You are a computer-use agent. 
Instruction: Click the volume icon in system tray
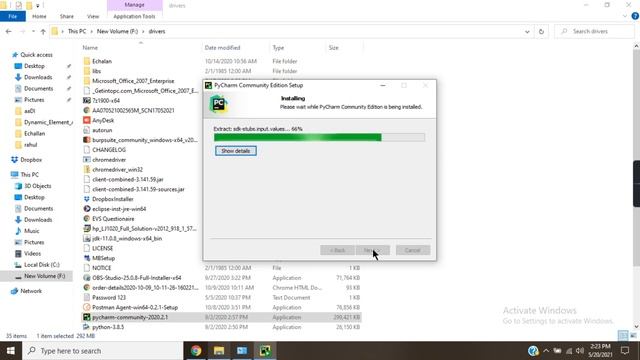[580, 351]
